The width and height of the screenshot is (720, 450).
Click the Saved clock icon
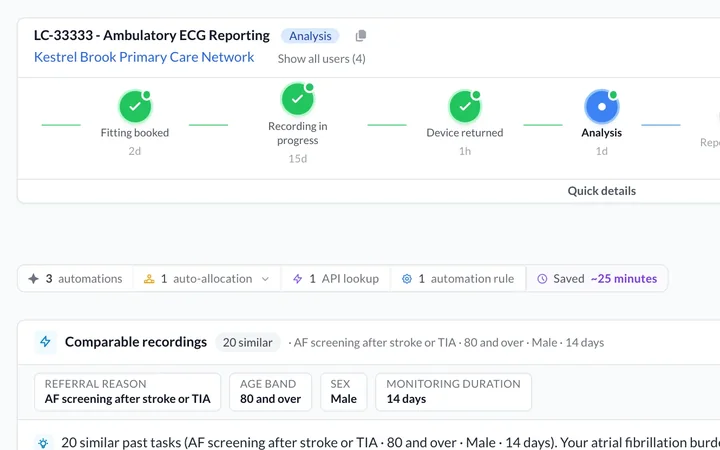click(x=542, y=279)
